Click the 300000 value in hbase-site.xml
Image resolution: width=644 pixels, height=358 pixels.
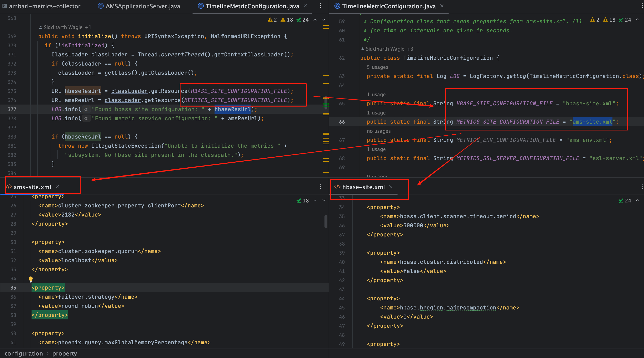click(413, 225)
